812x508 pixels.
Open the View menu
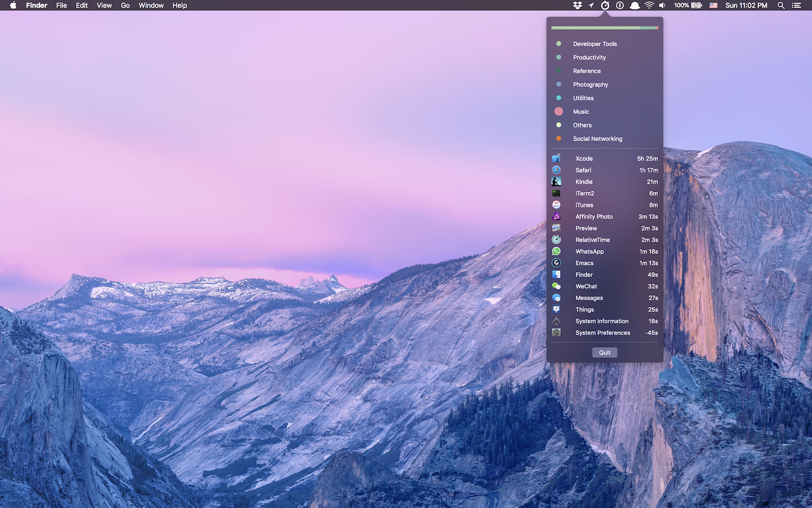tap(104, 5)
